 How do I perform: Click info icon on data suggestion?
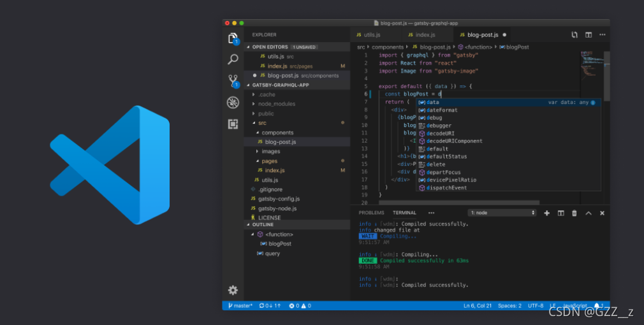click(x=592, y=103)
